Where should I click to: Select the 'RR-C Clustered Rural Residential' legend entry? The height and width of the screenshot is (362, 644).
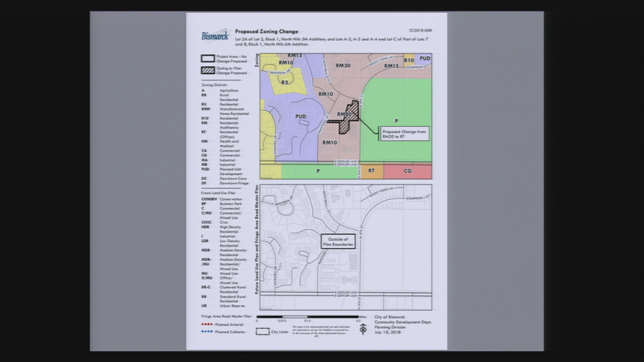point(224,290)
